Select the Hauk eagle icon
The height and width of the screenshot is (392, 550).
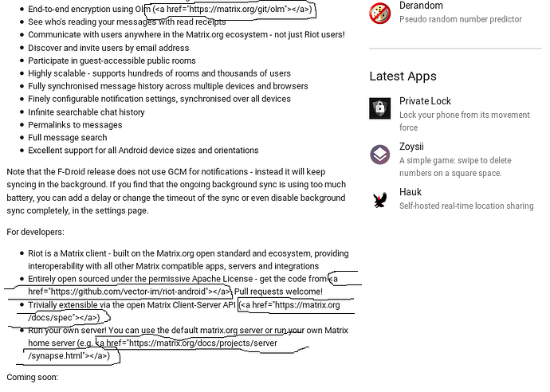click(x=380, y=200)
